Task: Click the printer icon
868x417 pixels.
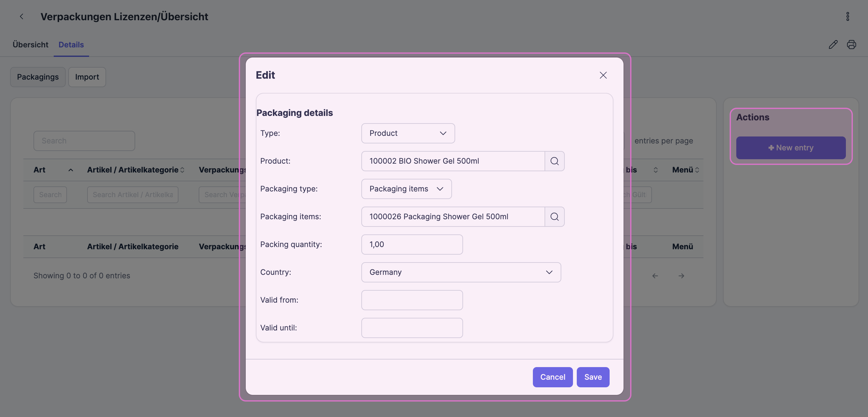Action: pos(851,45)
